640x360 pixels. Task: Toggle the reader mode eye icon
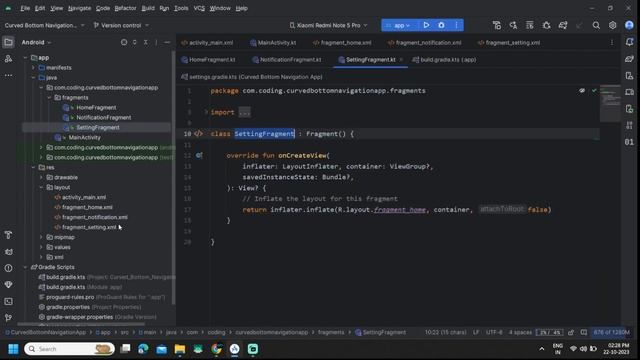582,91
